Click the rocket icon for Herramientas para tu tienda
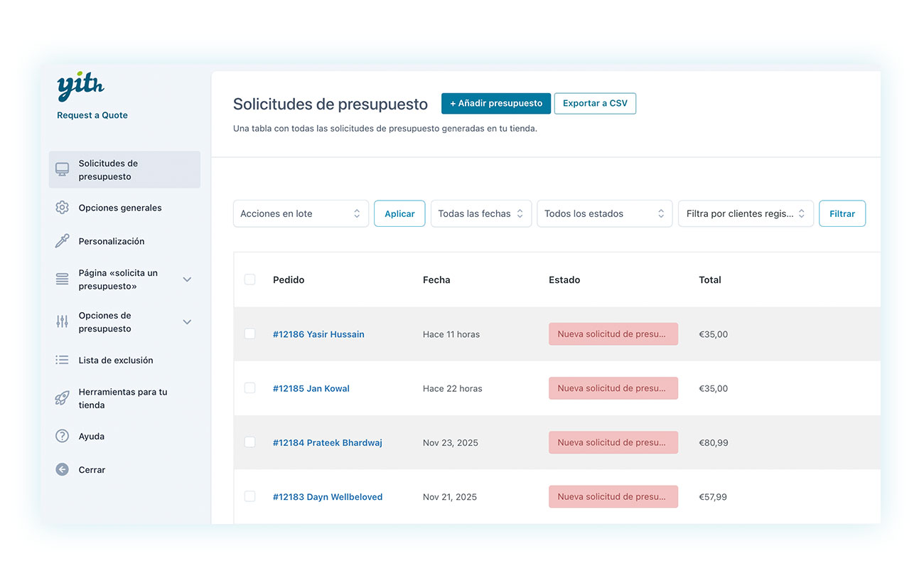The image size is (924, 581). pos(63,398)
